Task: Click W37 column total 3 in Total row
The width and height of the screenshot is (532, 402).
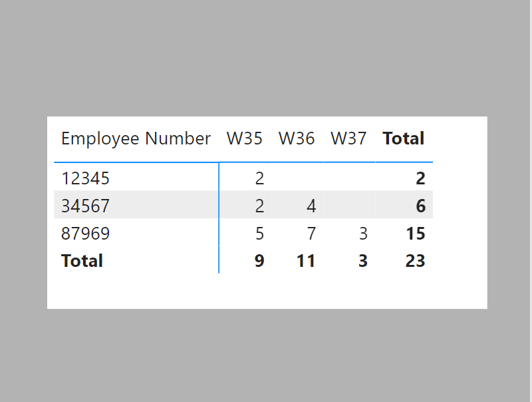Action: [x=363, y=261]
